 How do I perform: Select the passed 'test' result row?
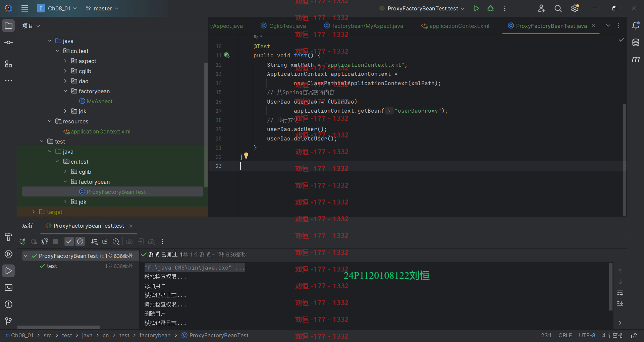(x=80, y=266)
